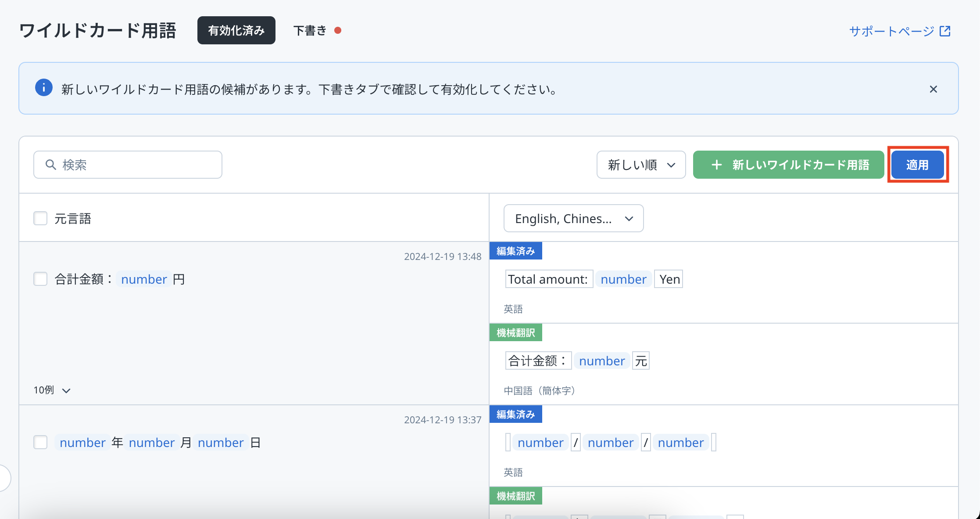Viewport: 980px width, 519px height.
Task: Click number tag in Total amount translation
Action: click(623, 279)
